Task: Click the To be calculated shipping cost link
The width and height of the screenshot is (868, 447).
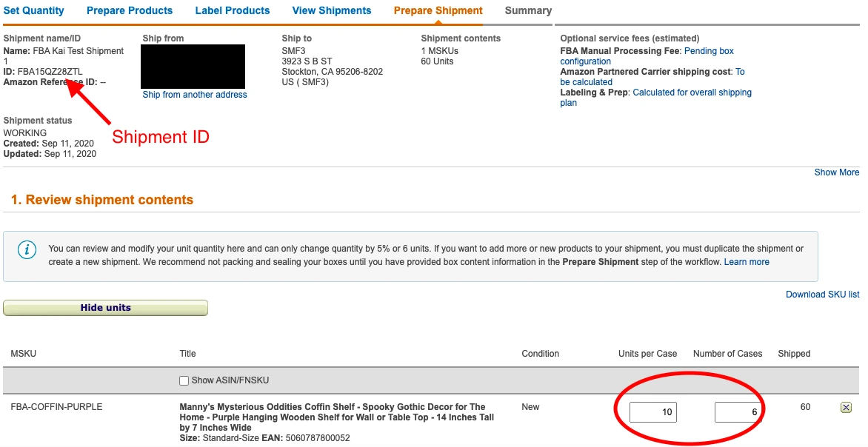Action: (739, 72)
